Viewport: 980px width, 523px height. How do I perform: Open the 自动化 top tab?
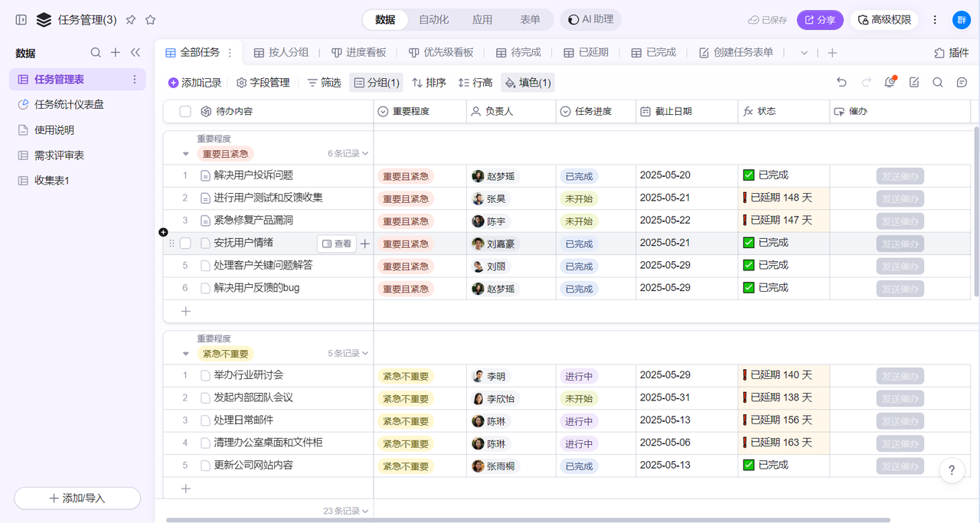tap(433, 20)
